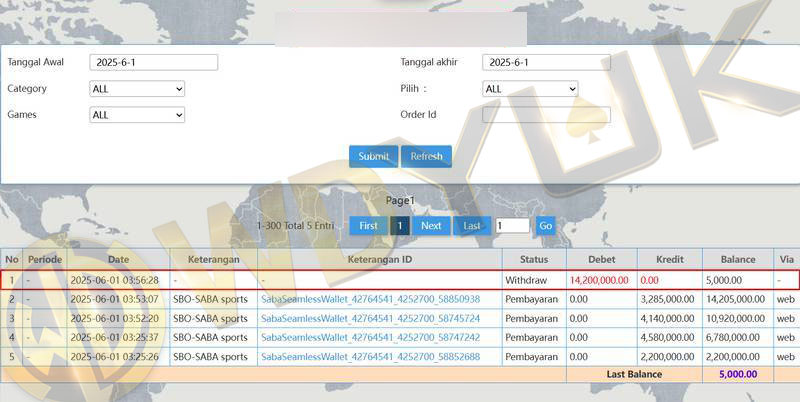Click date 2025-06-01 03:25:37
This screenshot has width=800, height=402.
click(x=114, y=337)
